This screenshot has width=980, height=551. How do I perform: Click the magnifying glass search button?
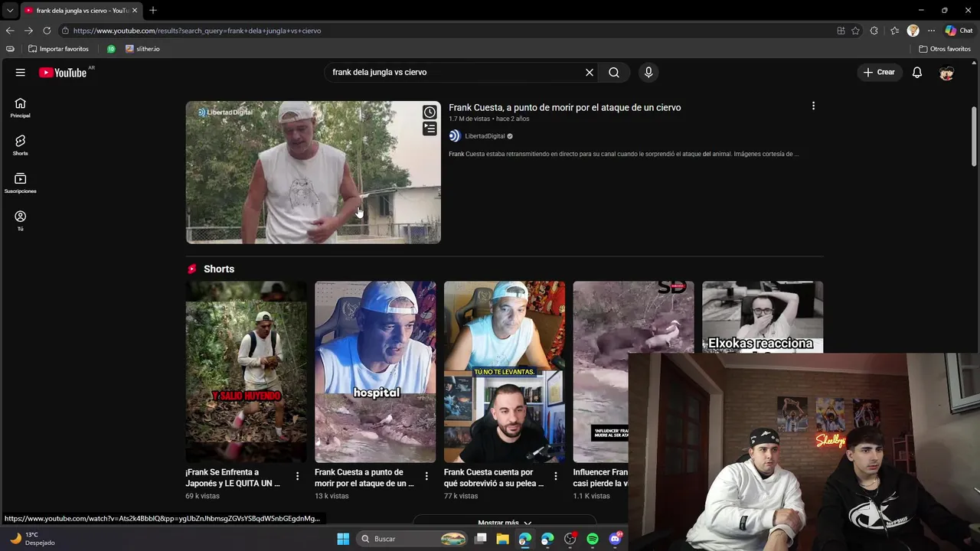pos(614,72)
